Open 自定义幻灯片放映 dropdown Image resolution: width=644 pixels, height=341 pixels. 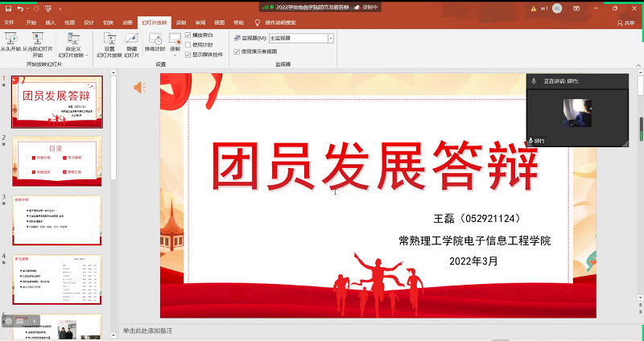click(x=73, y=45)
